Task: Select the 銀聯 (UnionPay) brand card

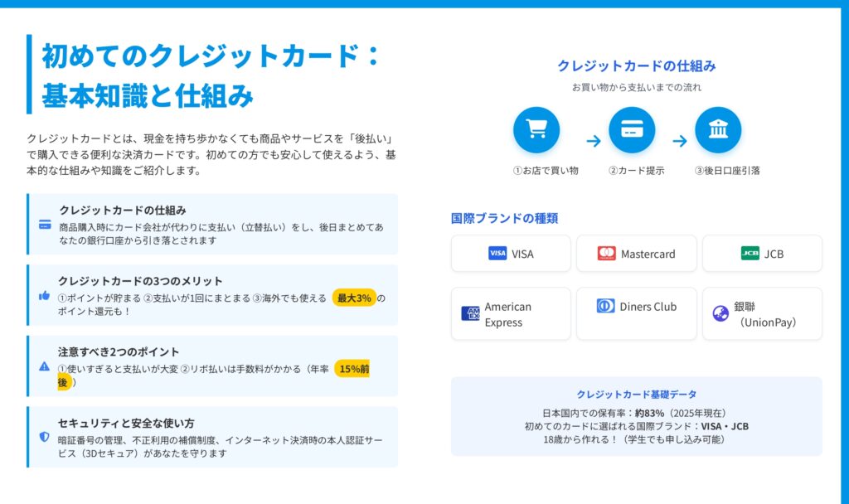Action: (762, 313)
